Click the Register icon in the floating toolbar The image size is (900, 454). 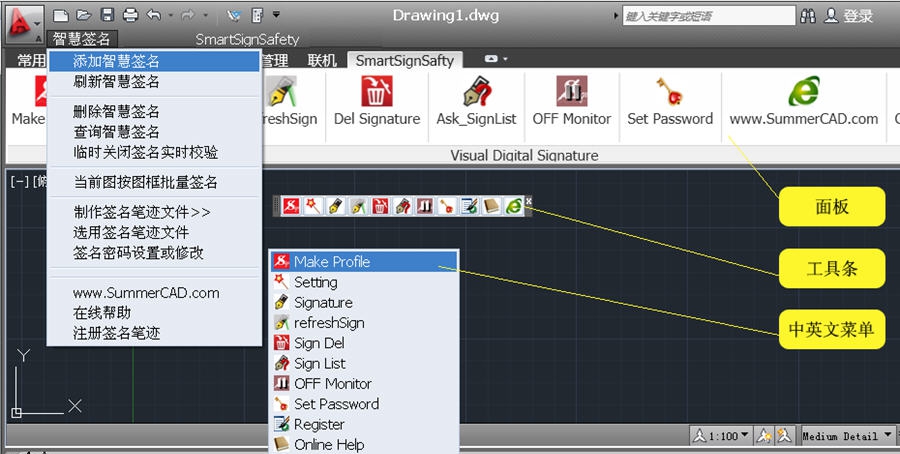pyautogui.click(x=469, y=205)
